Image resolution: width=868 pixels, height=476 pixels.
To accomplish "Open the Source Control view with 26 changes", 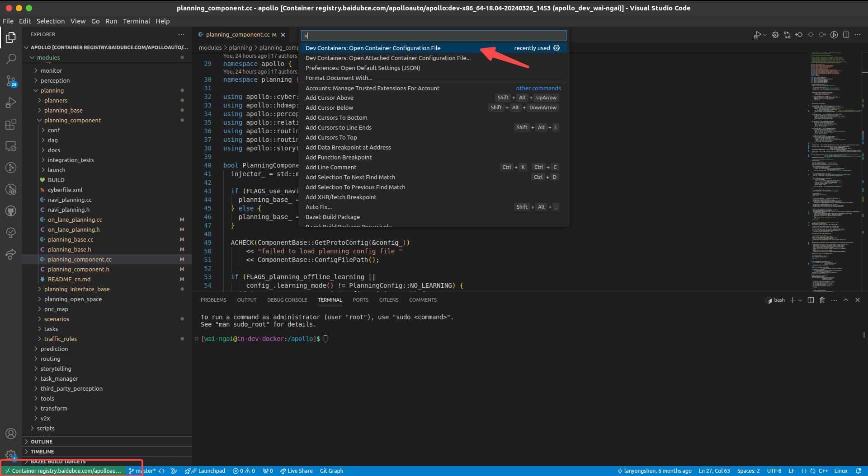I will 11,82.
